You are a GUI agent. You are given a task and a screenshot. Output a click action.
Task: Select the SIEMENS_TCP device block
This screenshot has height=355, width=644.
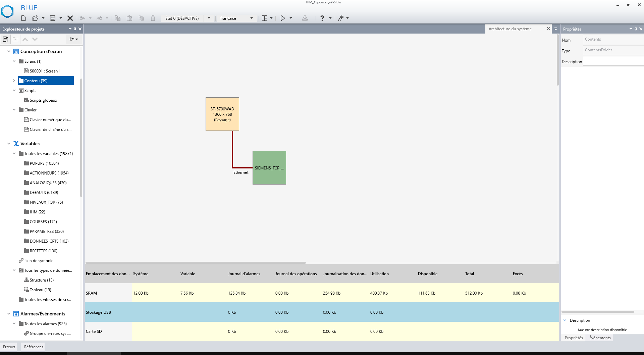point(269,168)
